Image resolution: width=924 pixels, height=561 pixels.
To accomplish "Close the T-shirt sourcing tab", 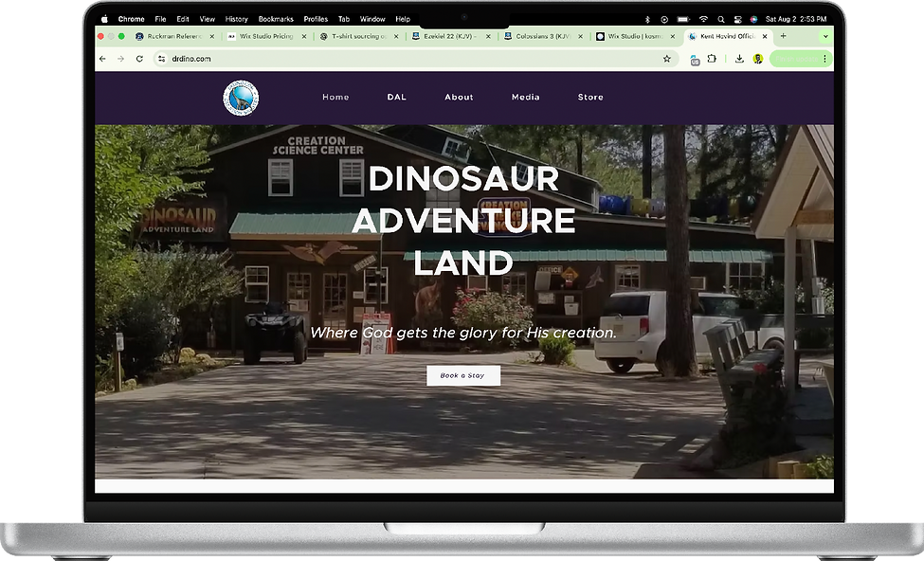I will (396, 36).
